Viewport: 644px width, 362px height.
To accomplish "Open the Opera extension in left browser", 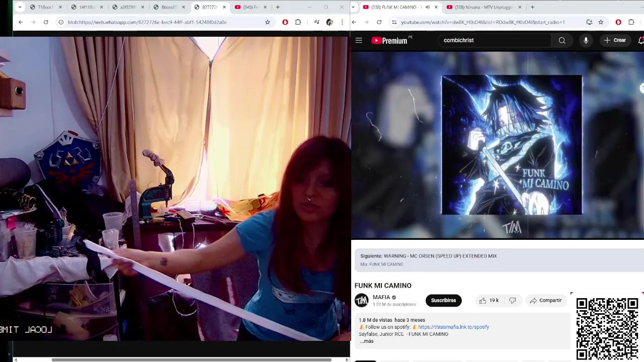I will pos(285,22).
